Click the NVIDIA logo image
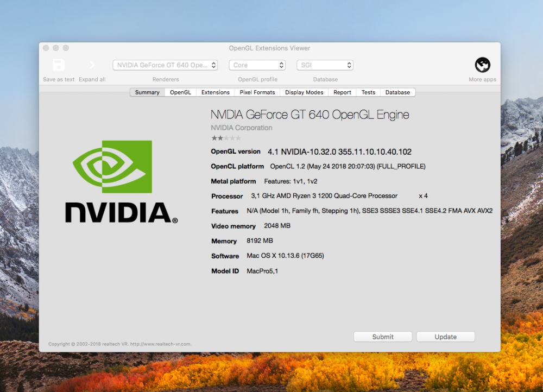 [x=121, y=182]
